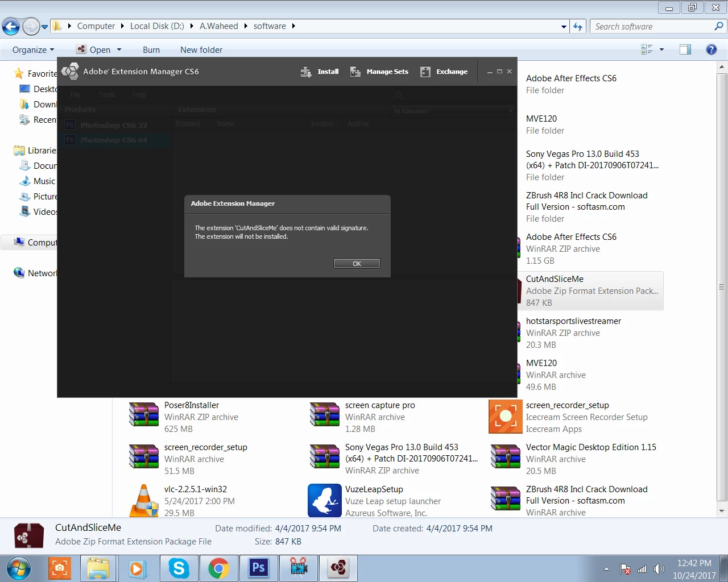Open Google Chrome from the taskbar

[x=218, y=568]
